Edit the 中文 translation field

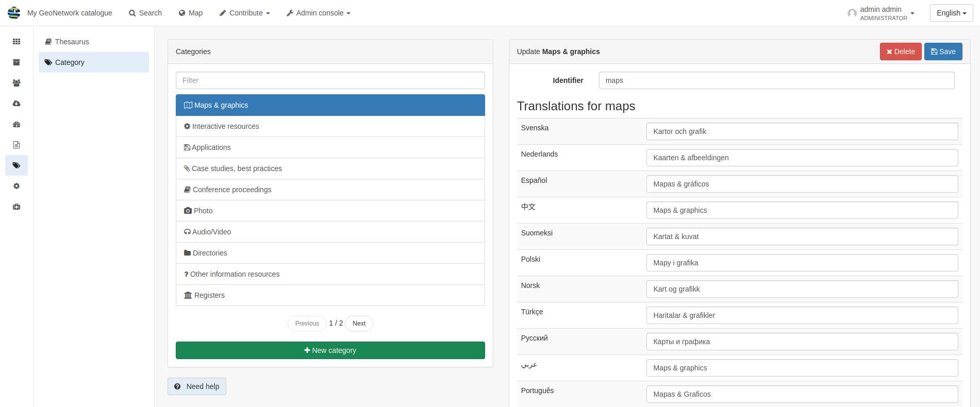click(802, 210)
